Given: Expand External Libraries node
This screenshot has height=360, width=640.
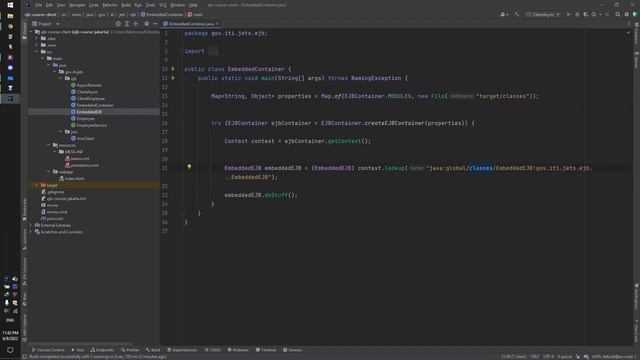Looking at the screenshot, I should tap(31, 225).
